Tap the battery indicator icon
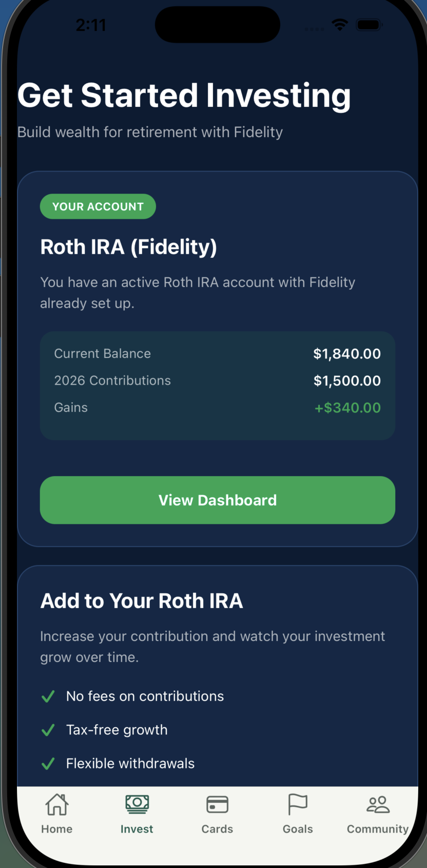Screen dimensions: 427x868 [x=369, y=24]
